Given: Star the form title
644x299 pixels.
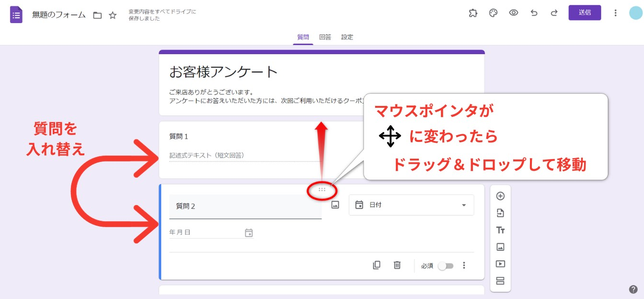Looking at the screenshot, I should point(113,15).
